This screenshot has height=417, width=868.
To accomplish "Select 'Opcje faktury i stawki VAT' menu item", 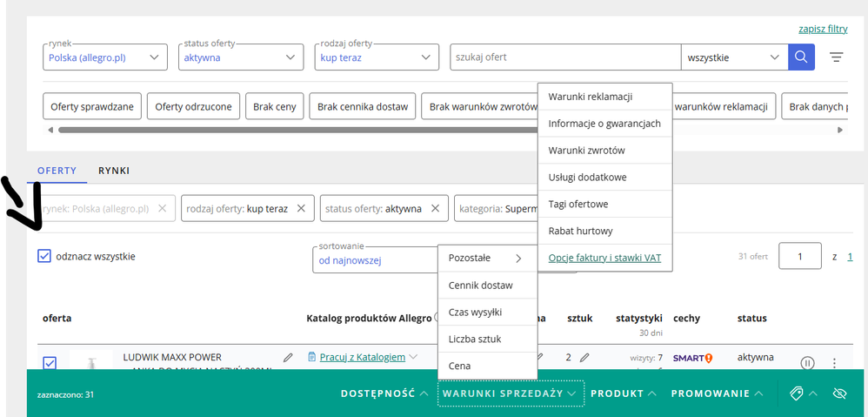I will (604, 258).
